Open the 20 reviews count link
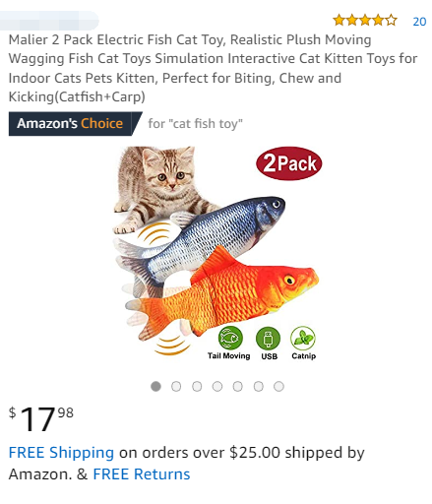Screen dimensions: 432x504 click(x=419, y=22)
